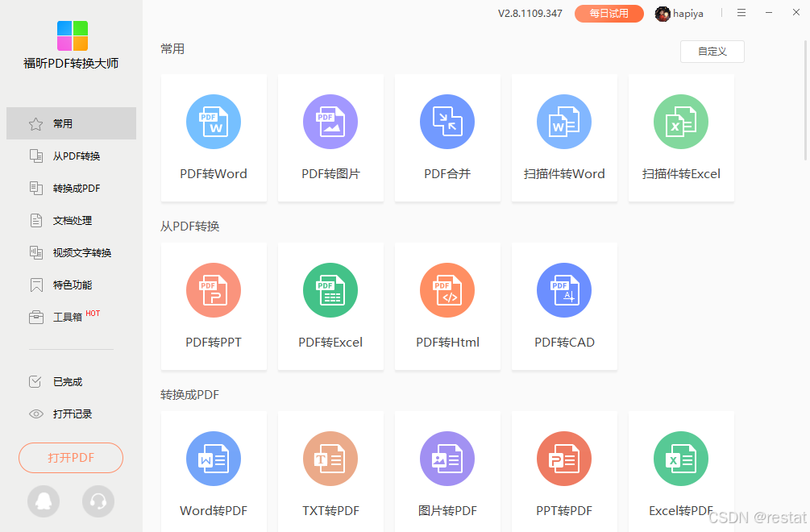Image resolution: width=810 pixels, height=532 pixels.
Task: Click the QQ penguin contact icon
Action: pyautogui.click(x=44, y=501)
